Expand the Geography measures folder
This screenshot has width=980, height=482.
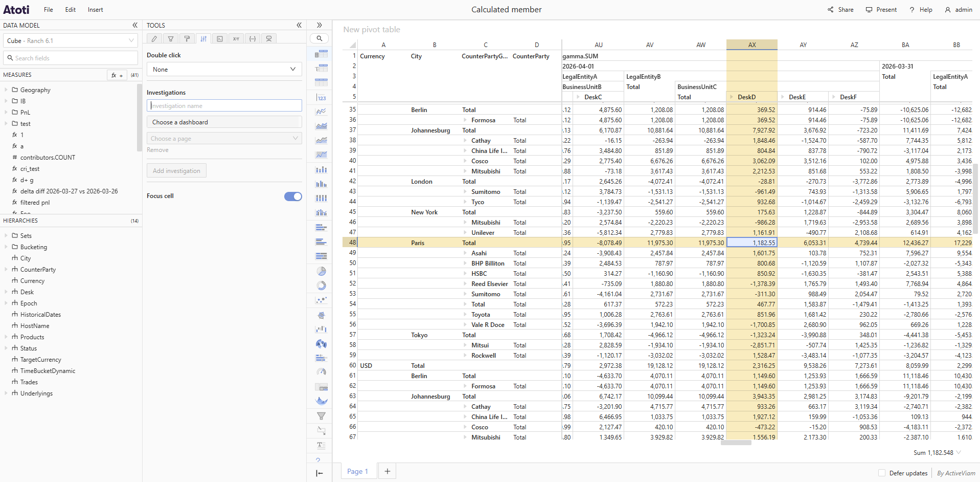(7, 90)
